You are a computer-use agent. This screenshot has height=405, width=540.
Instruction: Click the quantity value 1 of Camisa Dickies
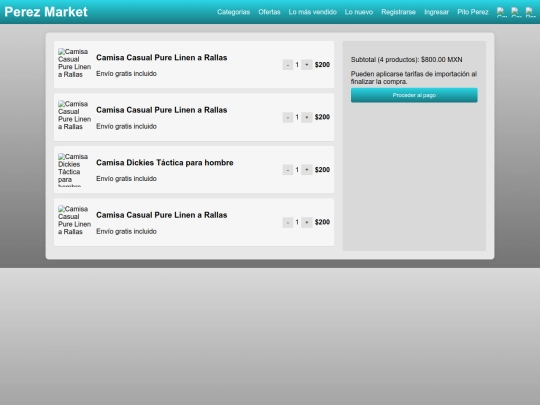tap(297, 170)
